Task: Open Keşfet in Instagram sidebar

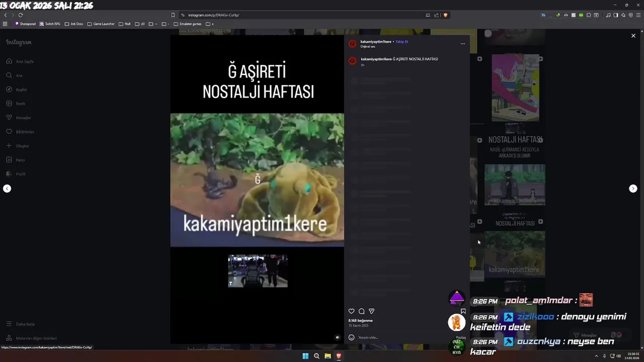Action: point(17,89)
